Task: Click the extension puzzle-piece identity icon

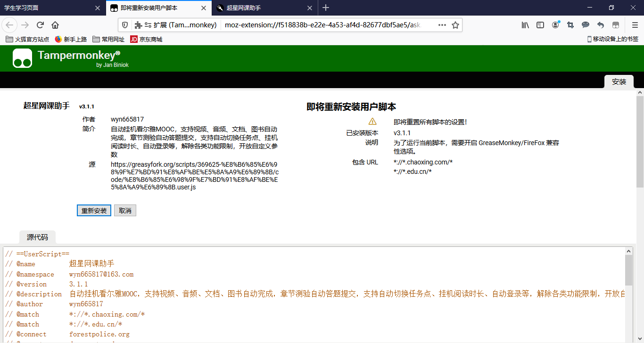Action: tap(138, 25)
